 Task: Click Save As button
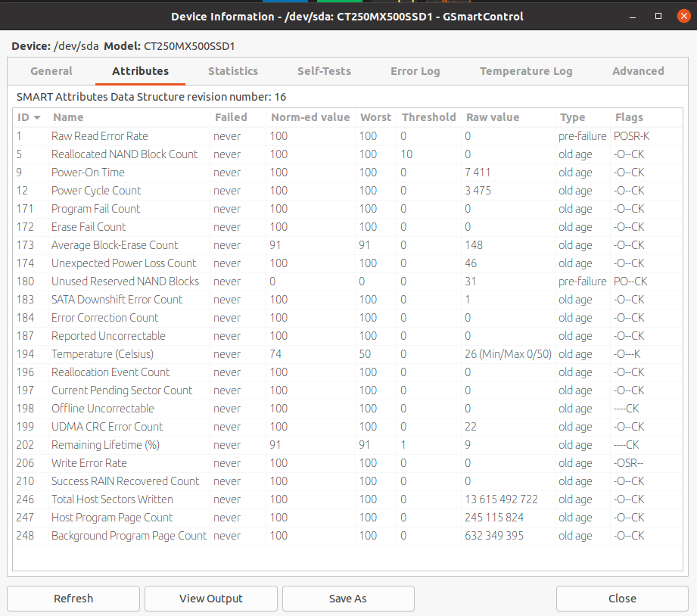[348, 599]
